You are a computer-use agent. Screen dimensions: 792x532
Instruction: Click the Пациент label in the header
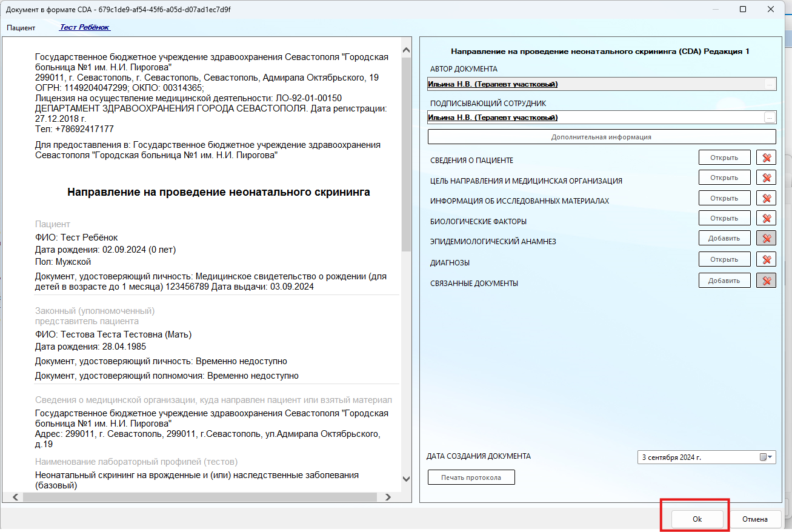pyautogui.click(x=21, y=27)
